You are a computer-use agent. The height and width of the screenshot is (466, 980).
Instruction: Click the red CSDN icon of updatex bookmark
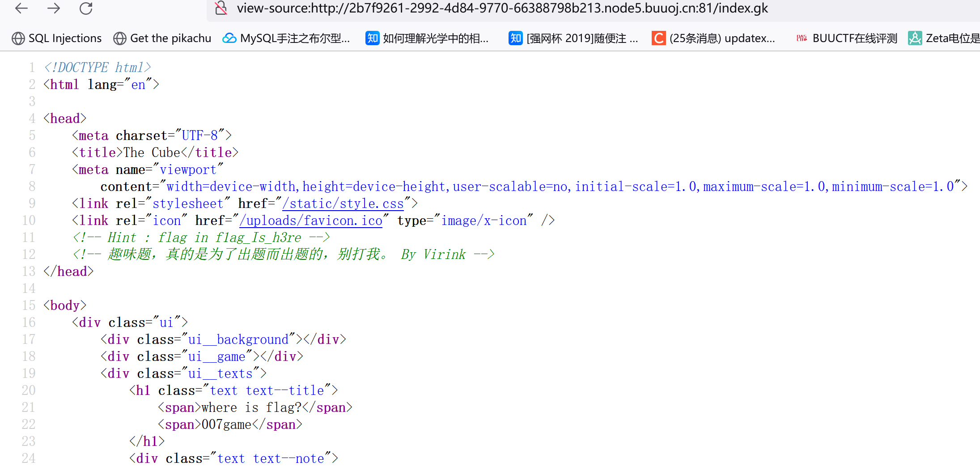[658, 38]
